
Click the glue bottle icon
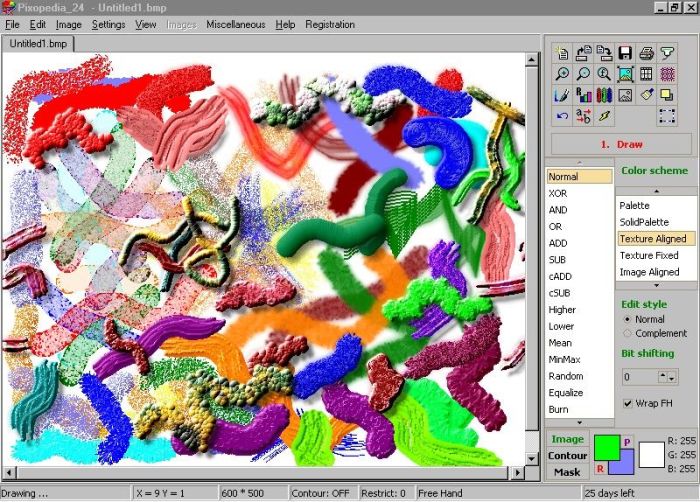click(x=646, y=95)
